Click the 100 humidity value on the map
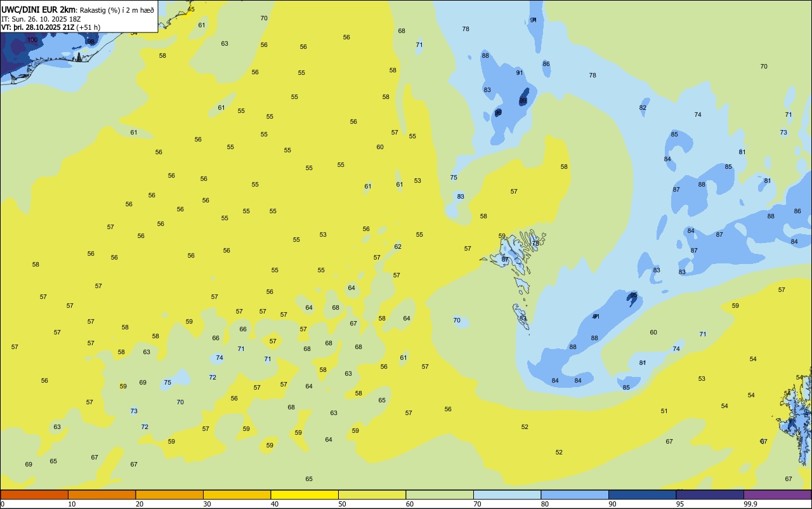 [32, 40]
